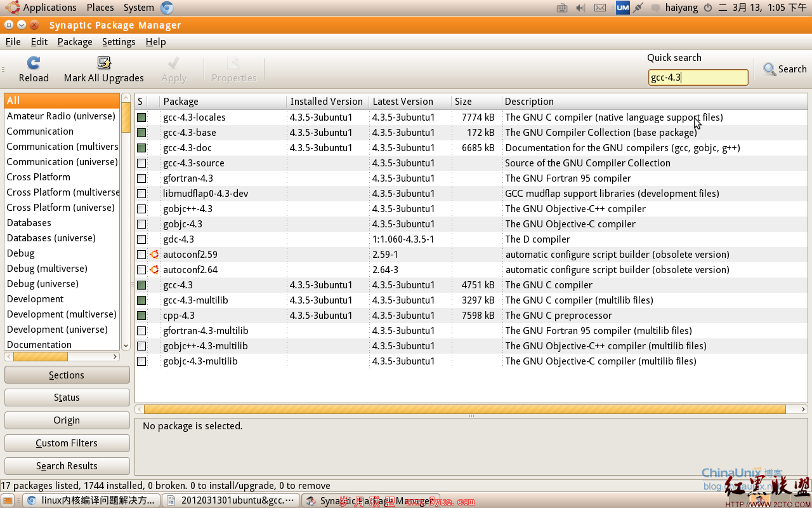The width and height of the screenshot is (812, 508).
Task: Open the Settings menu
Action: pyautogui.click(x=119, y=42)
